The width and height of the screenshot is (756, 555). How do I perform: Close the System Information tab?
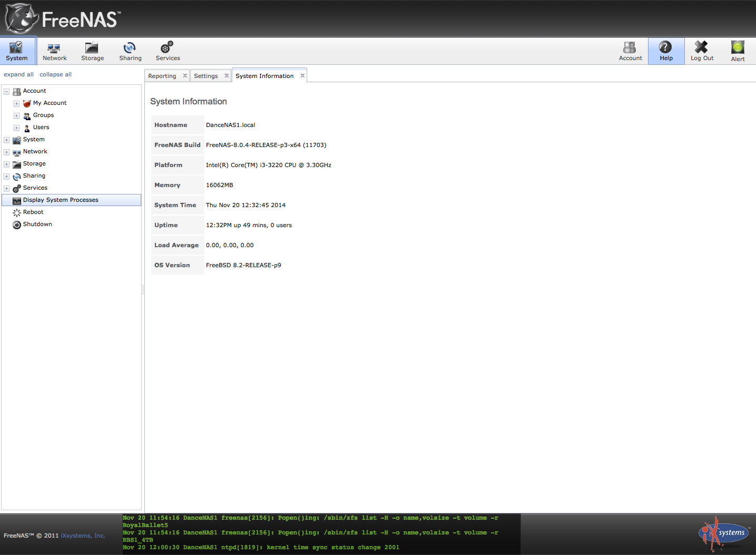(302, 76)
